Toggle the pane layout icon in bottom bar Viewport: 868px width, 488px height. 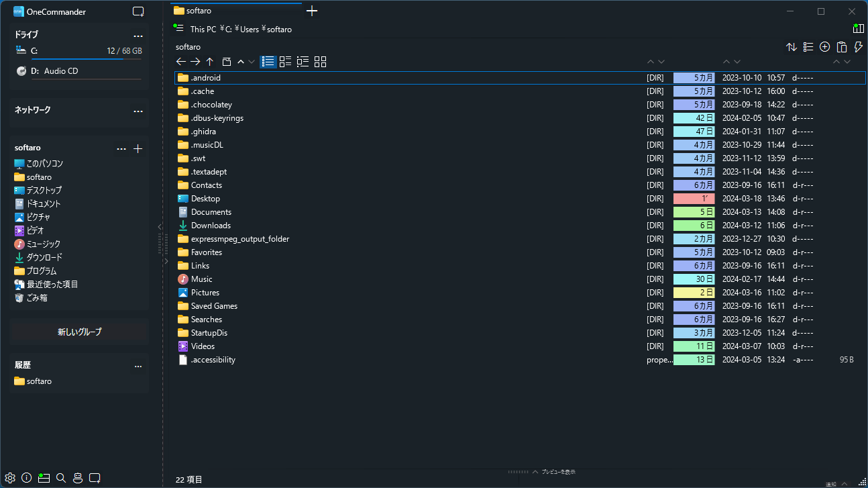(x=44, y=478)
